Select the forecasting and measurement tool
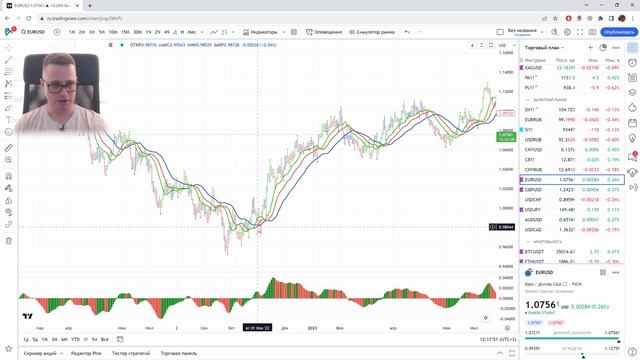This screenshot has width=640, height=360. click(8, 96)
